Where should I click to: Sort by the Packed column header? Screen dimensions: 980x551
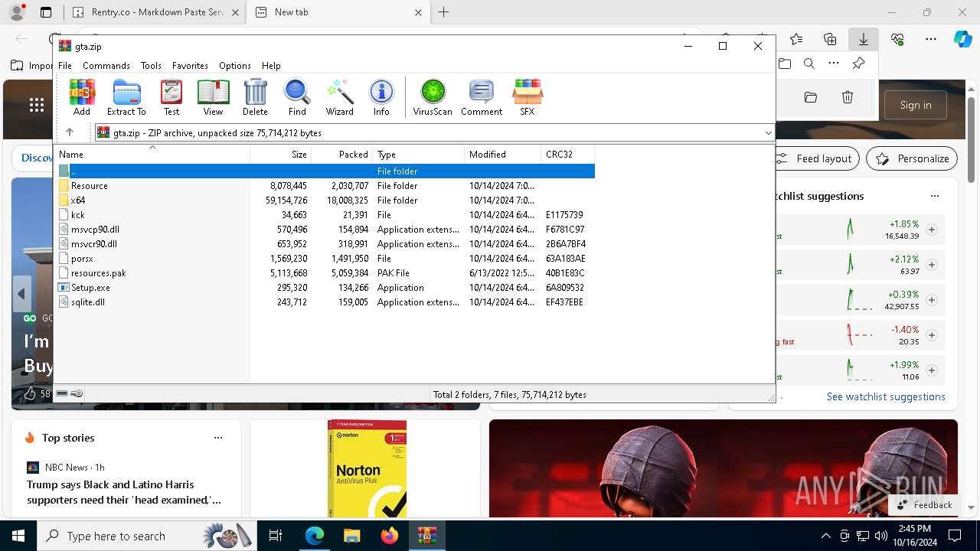342,155
